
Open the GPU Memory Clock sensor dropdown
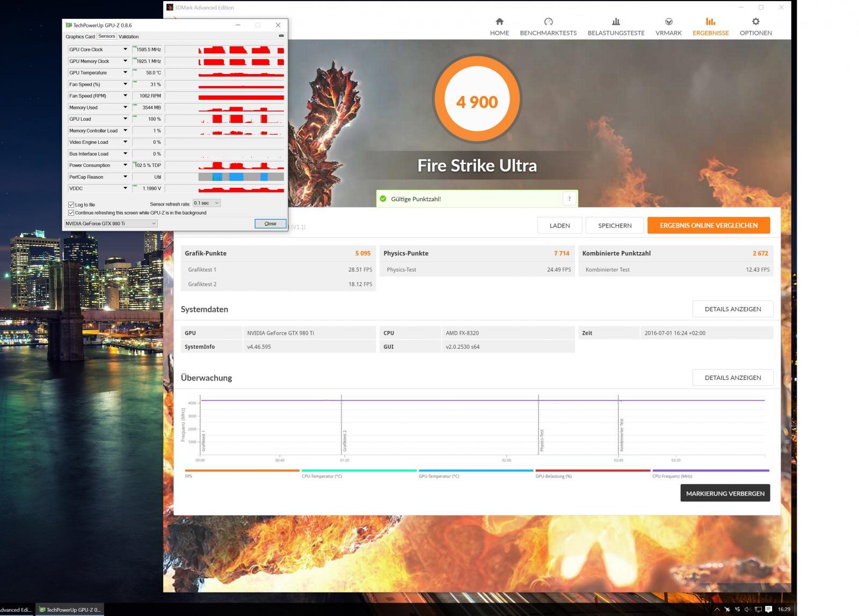125,61
